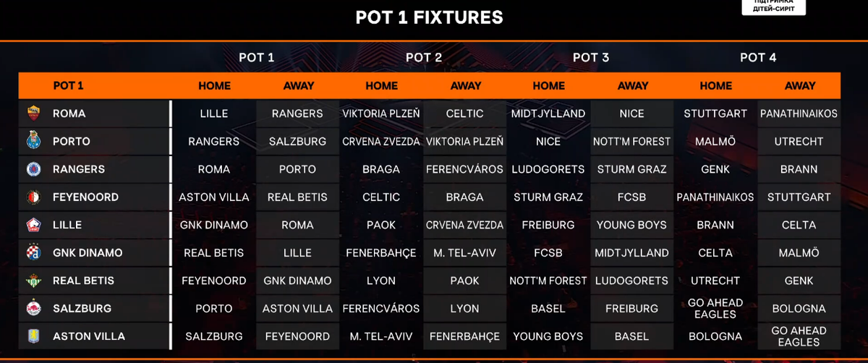Click the white sponsor badge in the corner
Screen dimensions: 868x363
tap(773, 7)
